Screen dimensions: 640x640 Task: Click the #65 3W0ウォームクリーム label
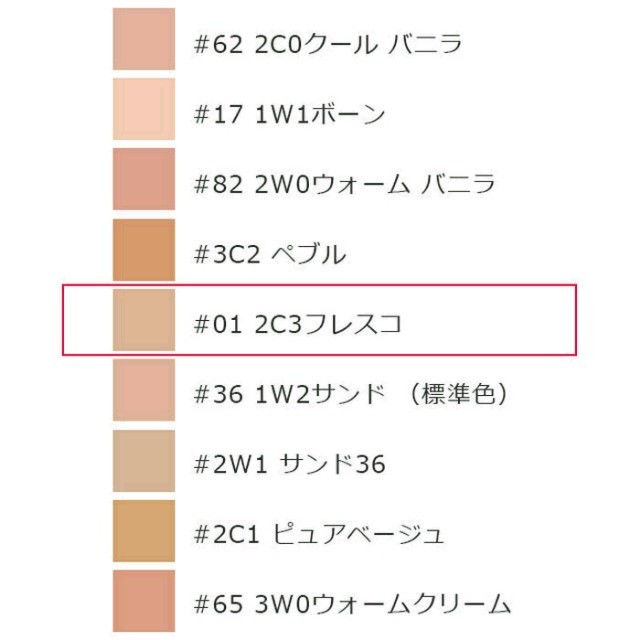tap(352, 605)
